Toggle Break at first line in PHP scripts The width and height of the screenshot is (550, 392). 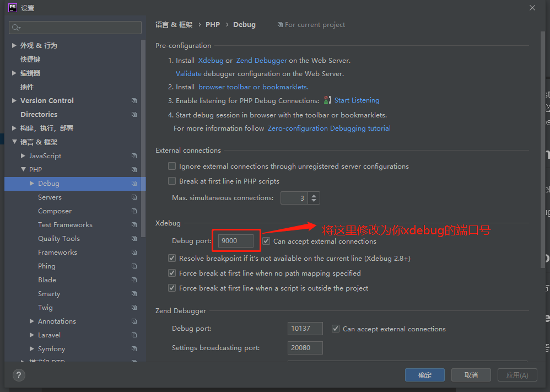(x=172, y=181)
